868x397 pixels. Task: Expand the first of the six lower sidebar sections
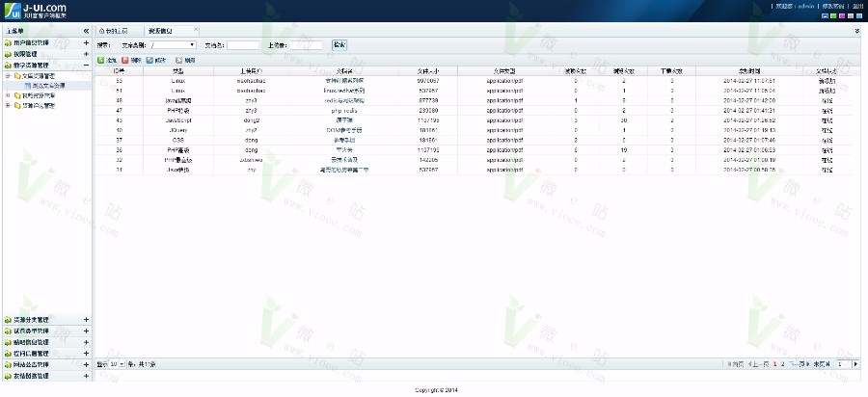tap(86, 320)
